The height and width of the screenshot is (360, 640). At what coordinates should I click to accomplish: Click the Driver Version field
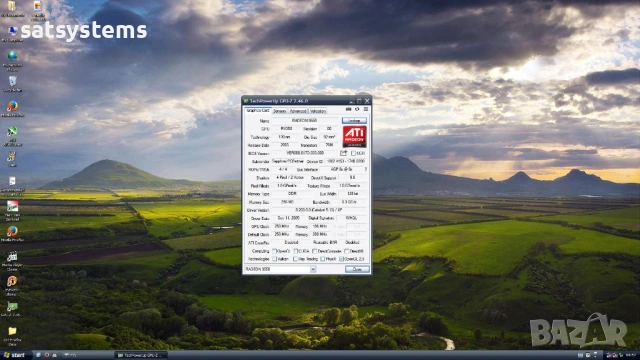click(x=319, y=210)
